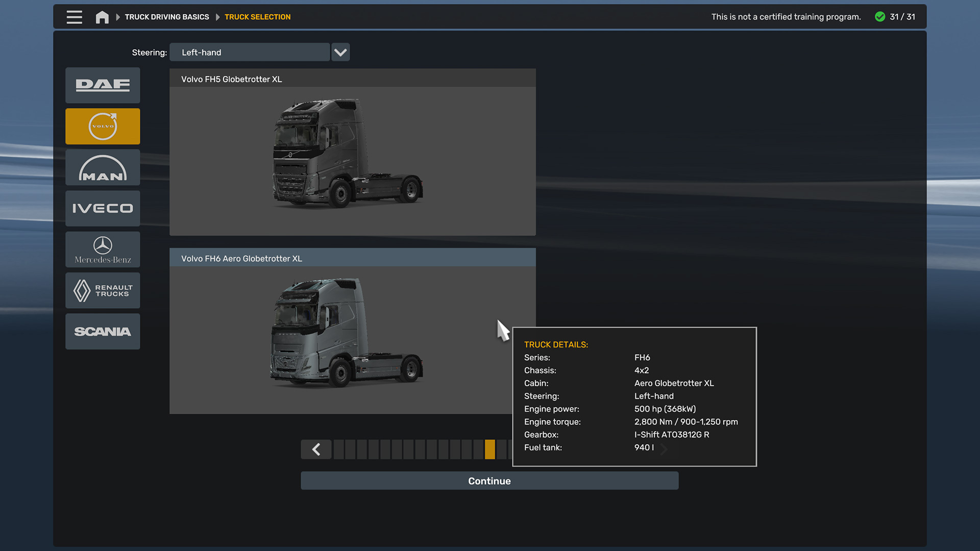Image resolution: width=980 pixels, height=551 pixels.
Task: Expand the Steering dropdown arrow
Action: (340, 52)
